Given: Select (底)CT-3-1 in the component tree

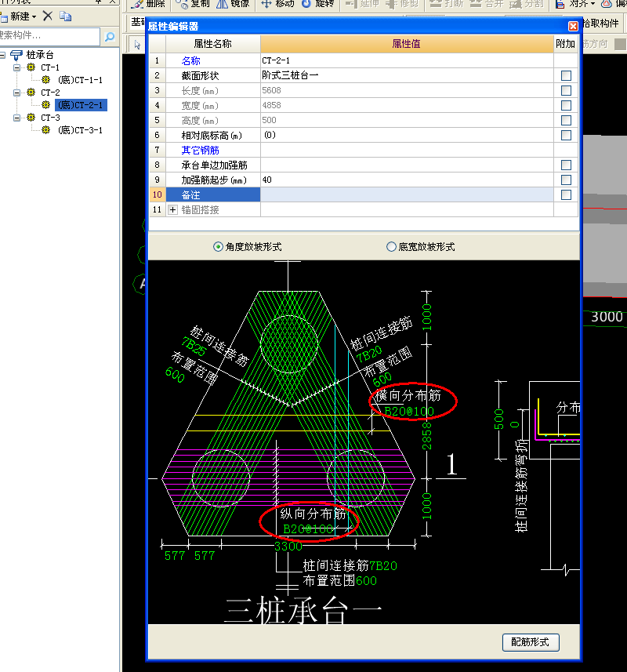Looking at the screenshot, I should 80,130.
